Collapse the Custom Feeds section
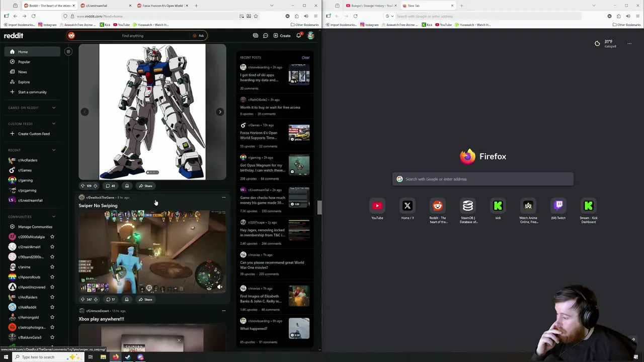Screen dimensions: 644x362 tap(54, 124)
